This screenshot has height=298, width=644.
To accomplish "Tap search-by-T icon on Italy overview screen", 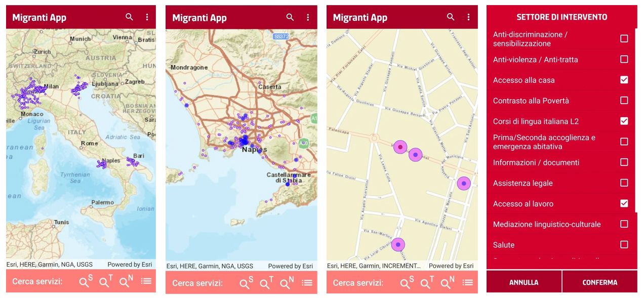I will [x=106, y=281].
